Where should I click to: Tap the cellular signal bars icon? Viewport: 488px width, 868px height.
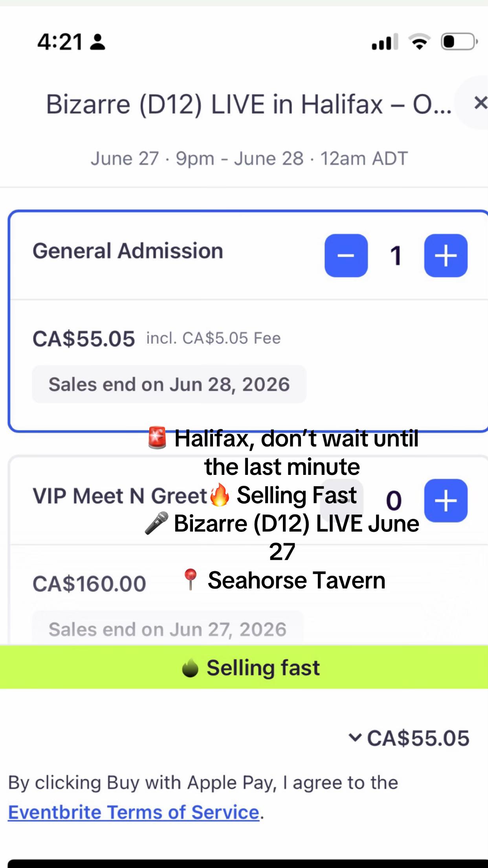pyautogui.click(x=385, y=42)
